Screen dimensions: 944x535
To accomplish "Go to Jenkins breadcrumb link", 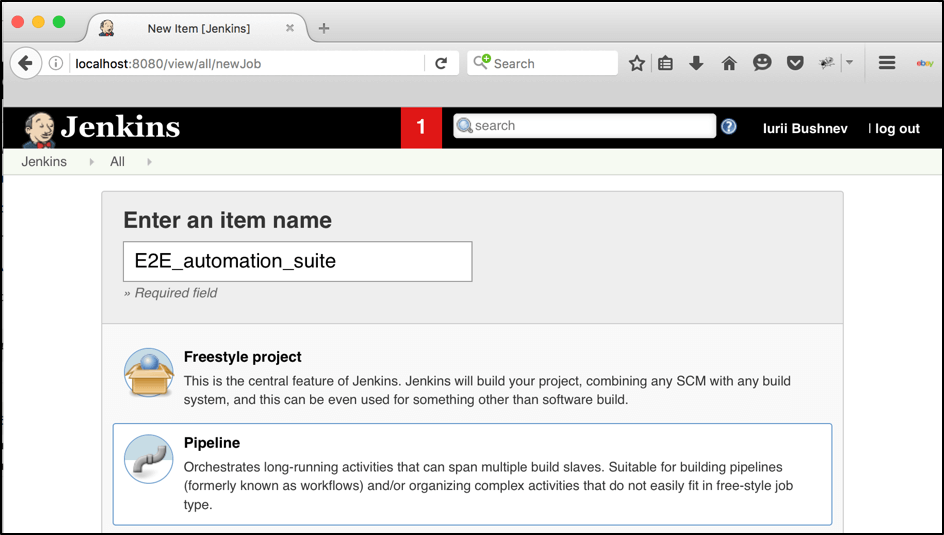I will coord(44,161).
